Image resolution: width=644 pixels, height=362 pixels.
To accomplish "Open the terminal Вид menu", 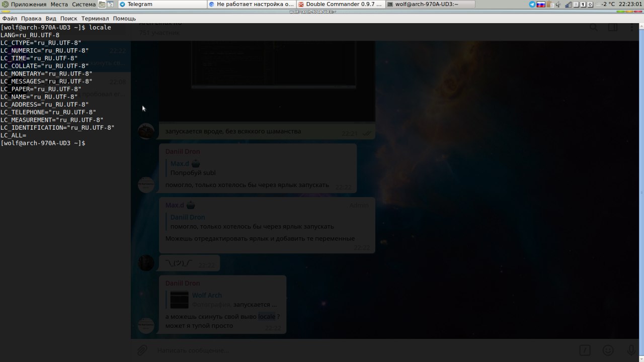I will point(51,19).
